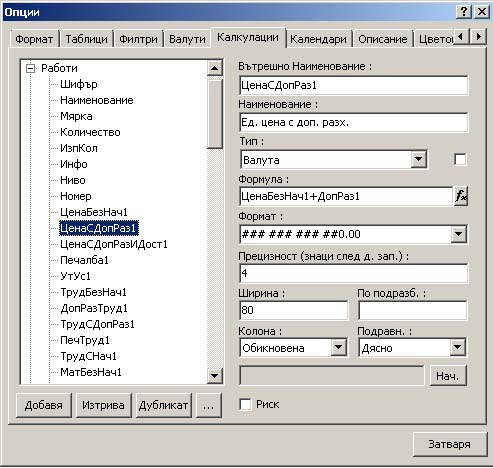Click the Ширина field showing 80
Viewport: 493px width, 468px height.
pos(293,310)
